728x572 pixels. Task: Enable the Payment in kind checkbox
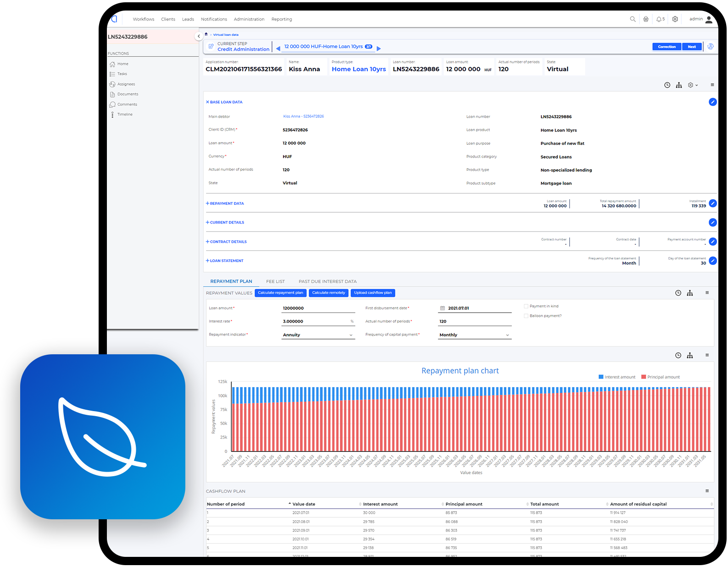tap(526, 306)
